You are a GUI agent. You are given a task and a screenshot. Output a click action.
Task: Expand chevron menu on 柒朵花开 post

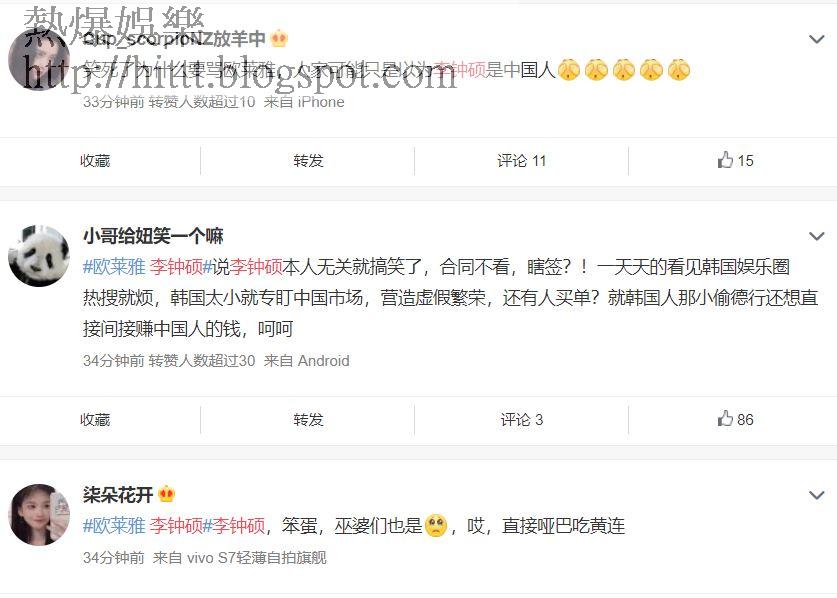click(817, 495)
